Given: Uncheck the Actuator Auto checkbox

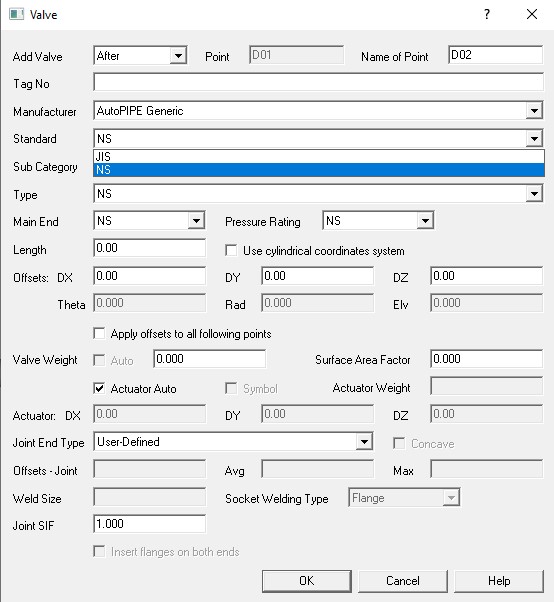Looking at the screenshot, I should 99,389.
